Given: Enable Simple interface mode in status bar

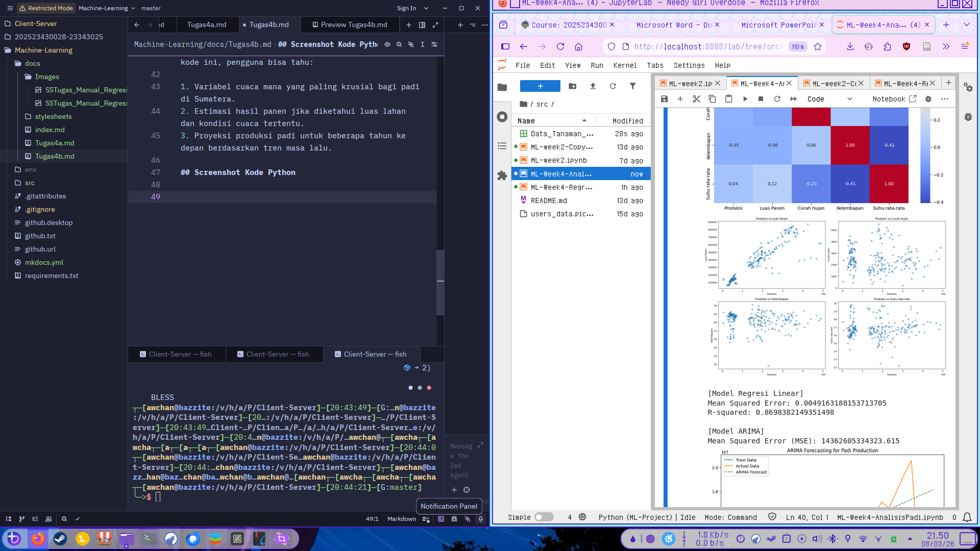Looking at the screenshot, I should (544, 517).
